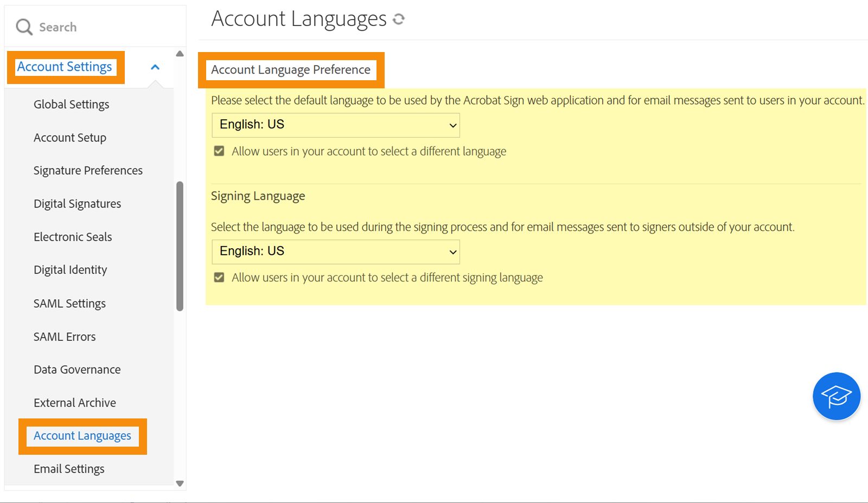868x503 pixels.
Task: Click into the Search field
Action: (98, 27)
